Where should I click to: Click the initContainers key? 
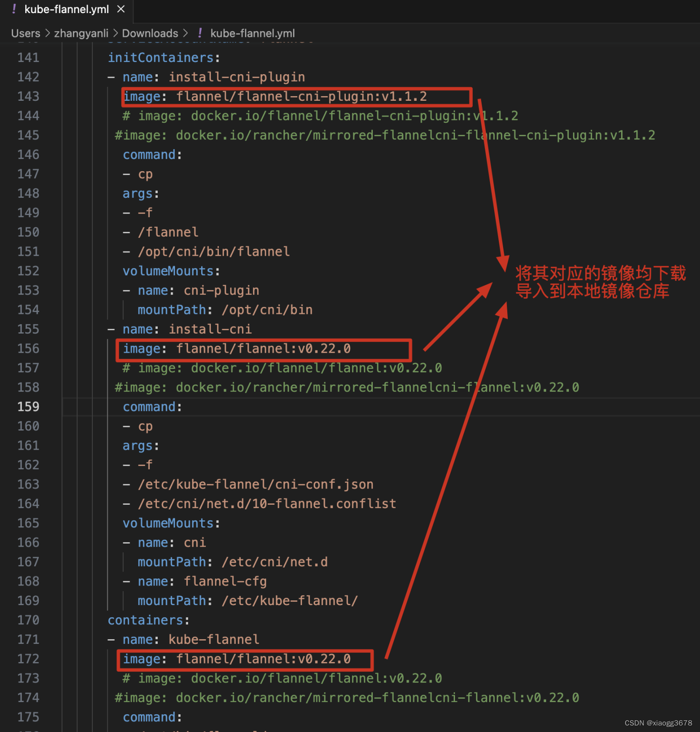coord(161,58)
